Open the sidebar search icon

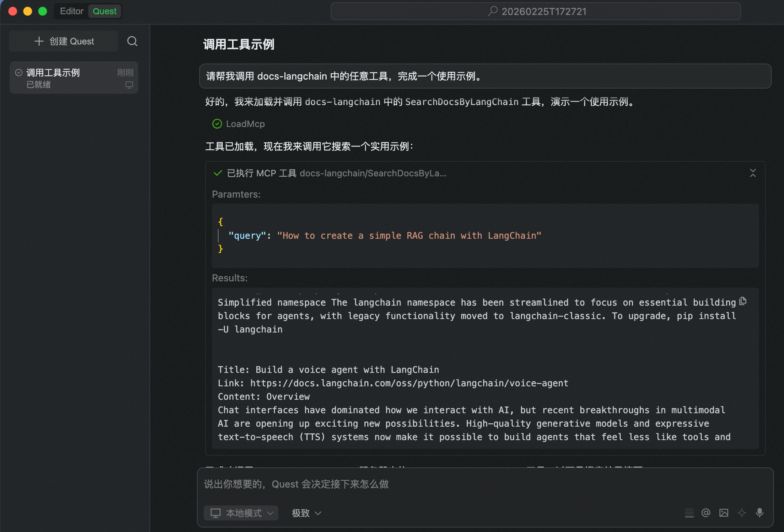pyautogui.click(x=132, y=41)
